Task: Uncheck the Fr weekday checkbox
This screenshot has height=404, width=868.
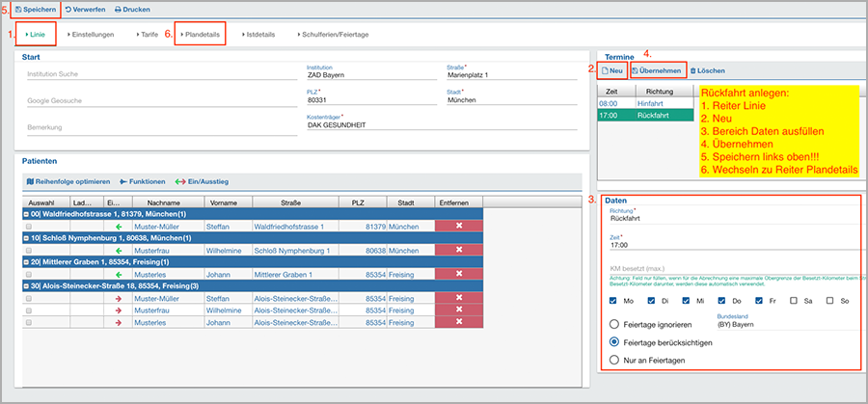Action: pyautogui.click(x=759, y=301)
